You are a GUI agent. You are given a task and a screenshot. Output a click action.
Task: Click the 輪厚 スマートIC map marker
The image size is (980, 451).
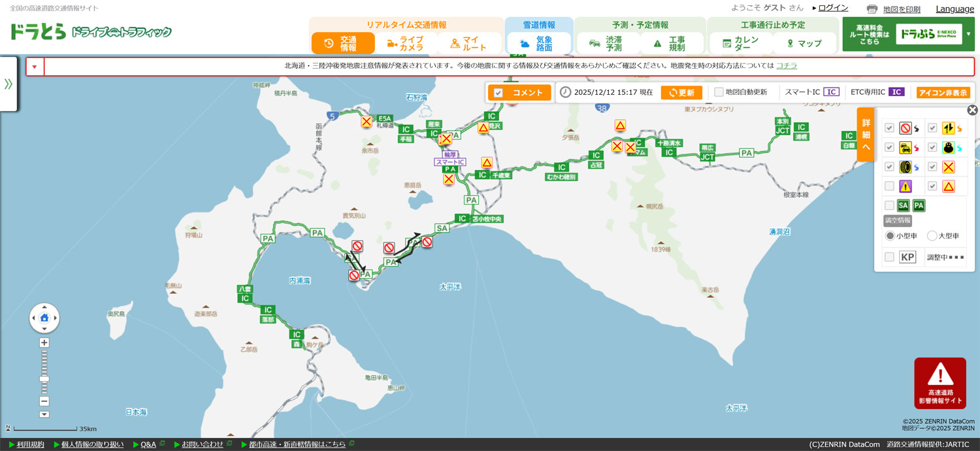pos(450,158)
